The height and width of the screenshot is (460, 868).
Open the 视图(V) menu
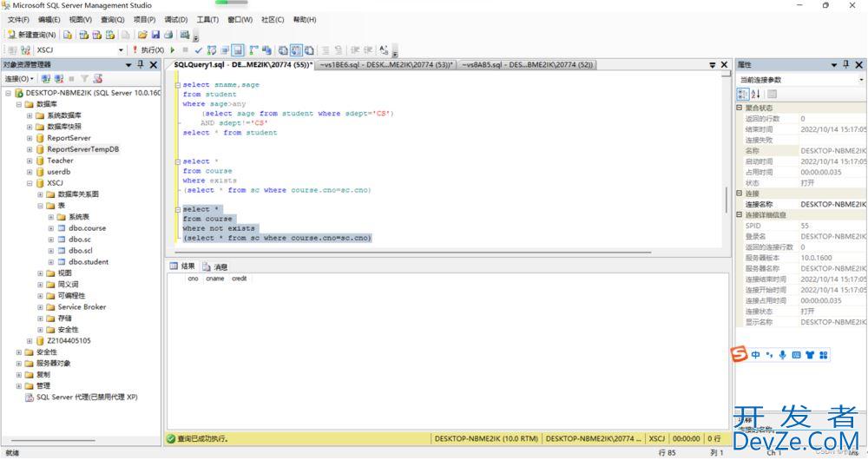point(80,20)
